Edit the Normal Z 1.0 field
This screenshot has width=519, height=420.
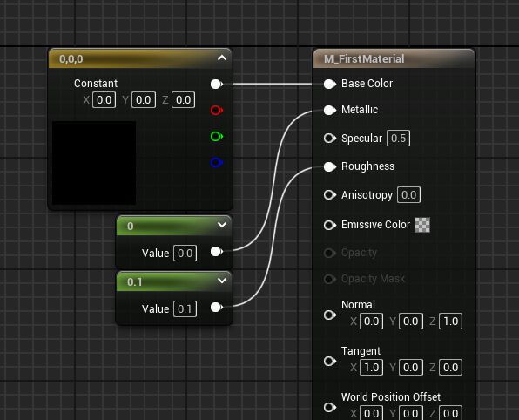[x=450, y=322]
